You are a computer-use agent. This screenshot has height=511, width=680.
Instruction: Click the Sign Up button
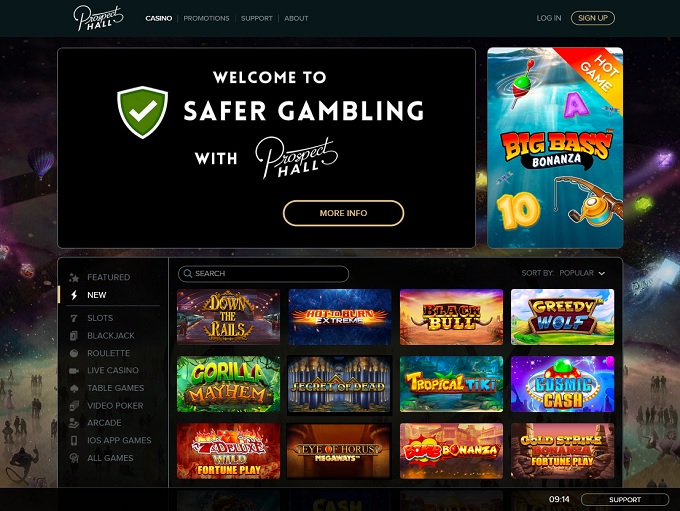pos(593,18)
